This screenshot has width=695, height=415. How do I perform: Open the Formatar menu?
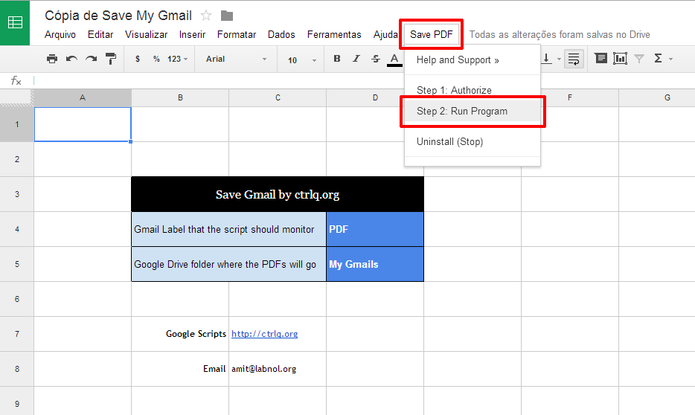coord(237,35)
